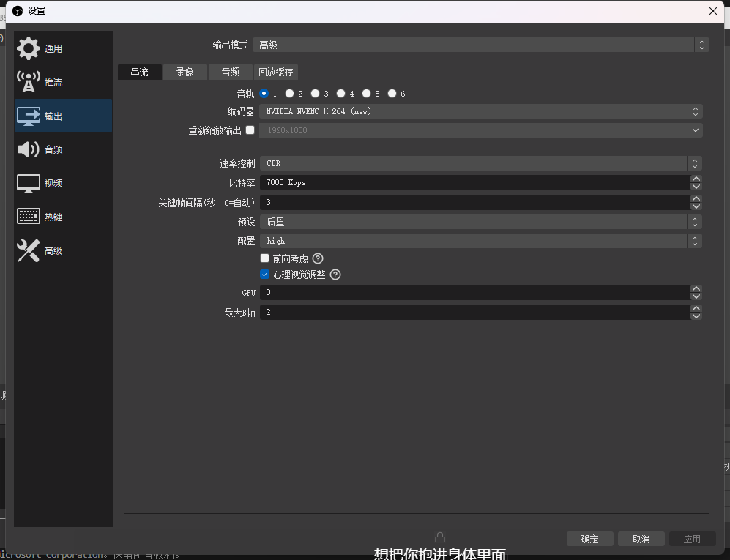Switch to the 回放缓存 replay buffer tab
The height and width of the screenshot is (560, 730).
[x=275, y=72]
